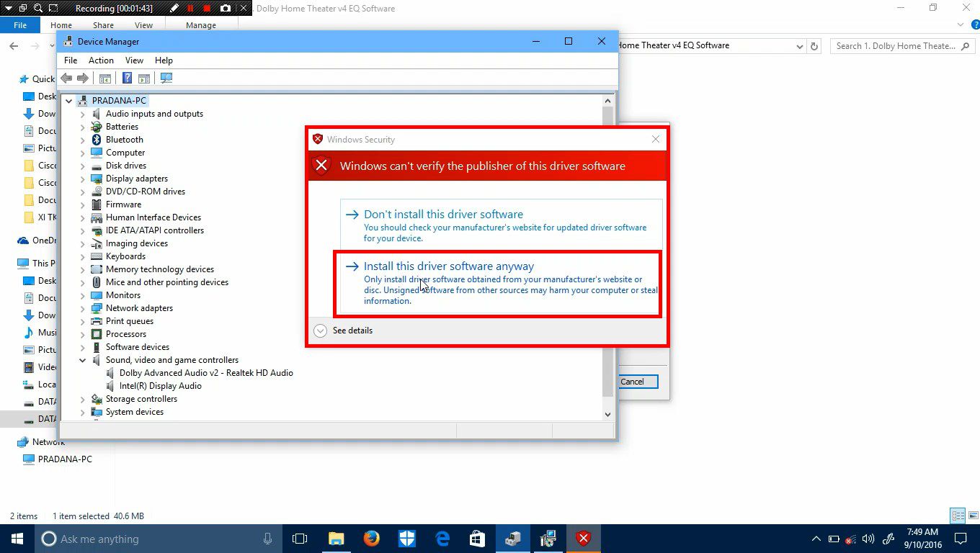
Task: Click the Cortana microphone icon
Action: point(267,538)
